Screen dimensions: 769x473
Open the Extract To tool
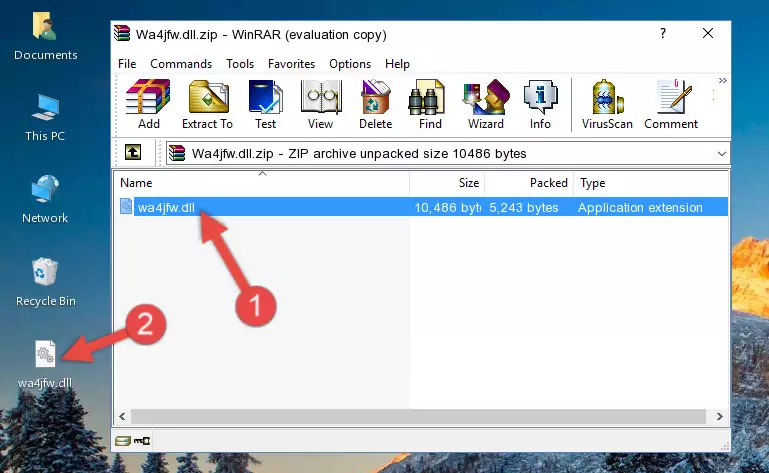coord(207,105)
